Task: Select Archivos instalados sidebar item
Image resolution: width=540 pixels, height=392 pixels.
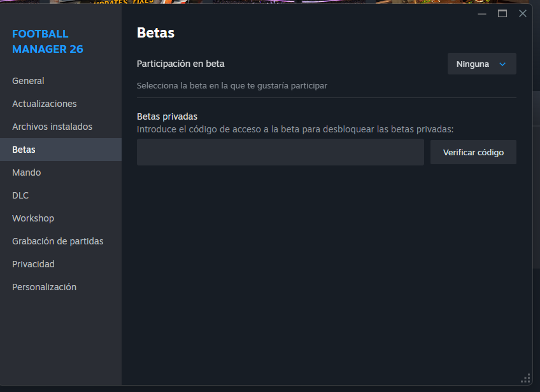Action: tap(52, 127)
